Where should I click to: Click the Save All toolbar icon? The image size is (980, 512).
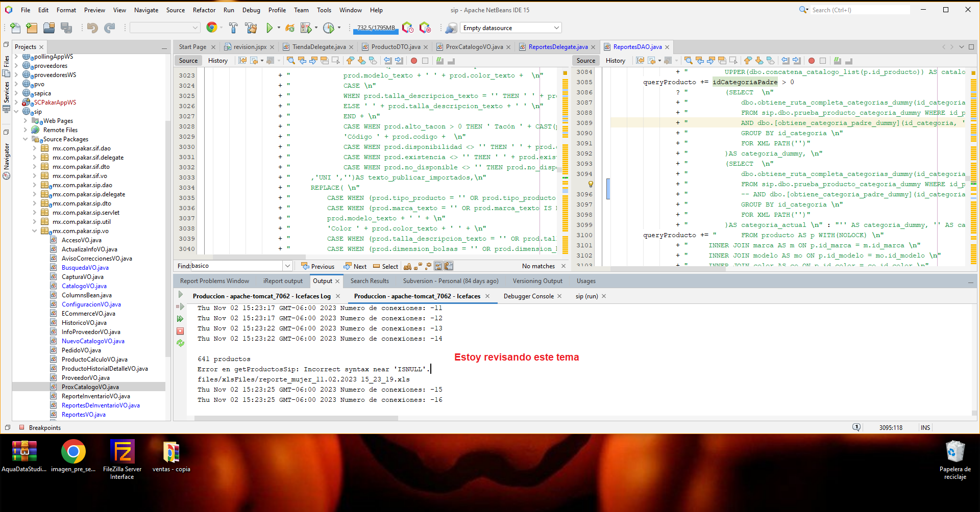point(66,28)
